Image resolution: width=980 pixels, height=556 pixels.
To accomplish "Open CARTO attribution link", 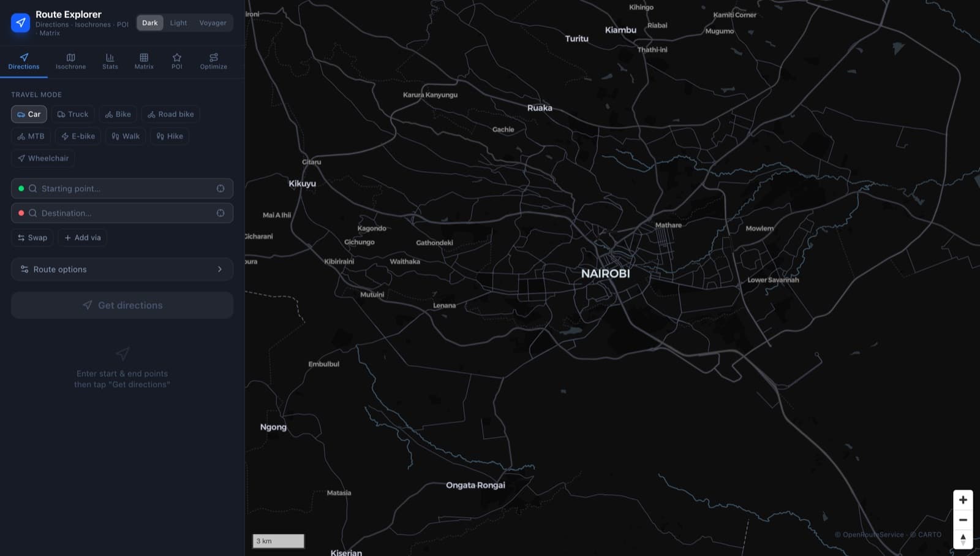I will click(930, 535).
